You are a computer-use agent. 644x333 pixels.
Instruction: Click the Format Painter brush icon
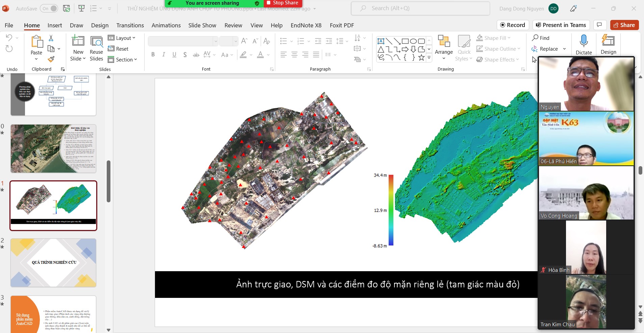(51, 59)
